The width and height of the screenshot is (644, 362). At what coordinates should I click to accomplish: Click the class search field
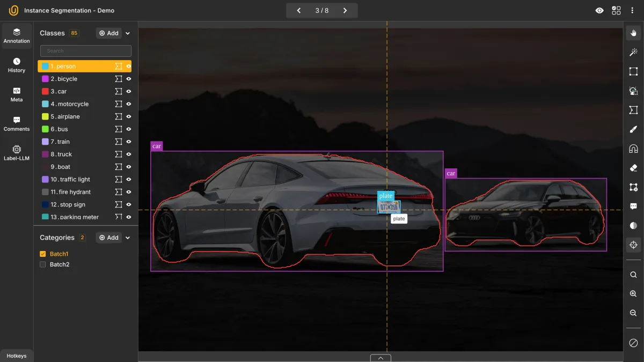85,50
